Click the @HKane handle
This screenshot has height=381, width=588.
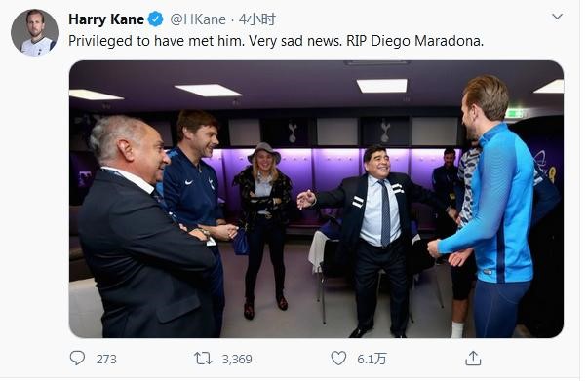click(x=198, y=19)
